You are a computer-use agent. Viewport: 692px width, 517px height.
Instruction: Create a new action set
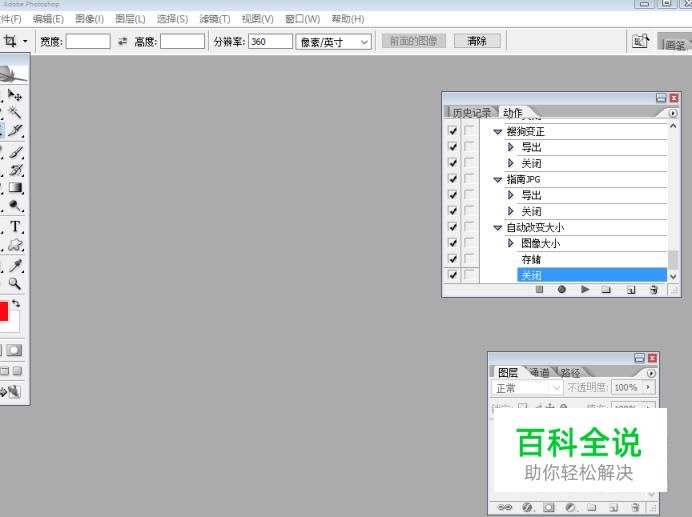[x=606, y=290]
